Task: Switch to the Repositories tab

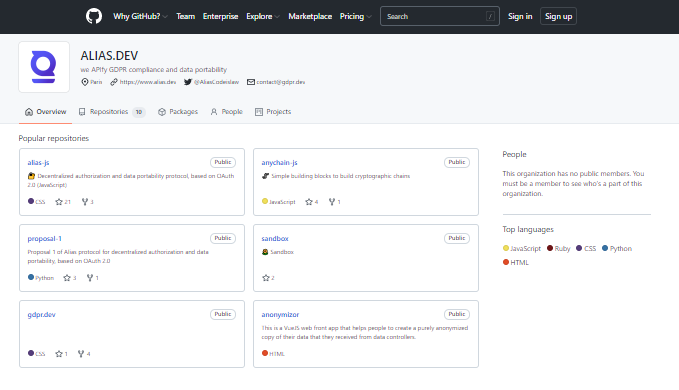Action: (112, 112)
